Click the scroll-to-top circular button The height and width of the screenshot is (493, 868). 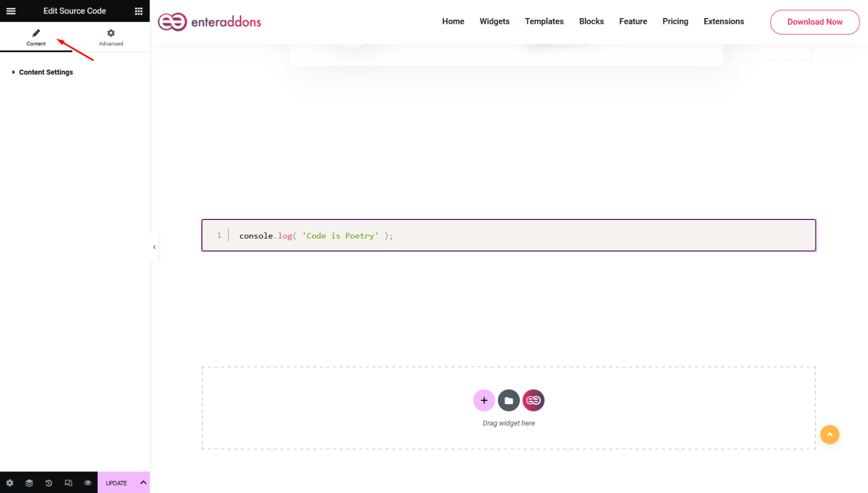(830, 435)
